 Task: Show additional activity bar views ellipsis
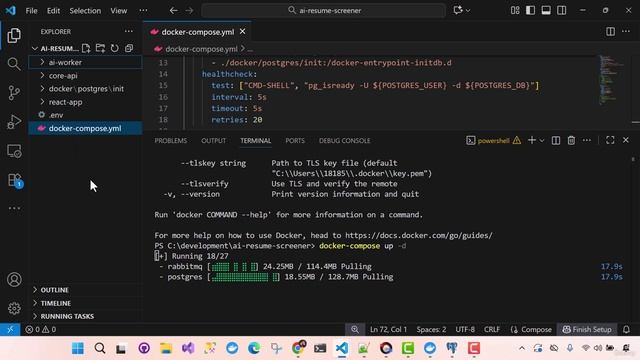14,208
